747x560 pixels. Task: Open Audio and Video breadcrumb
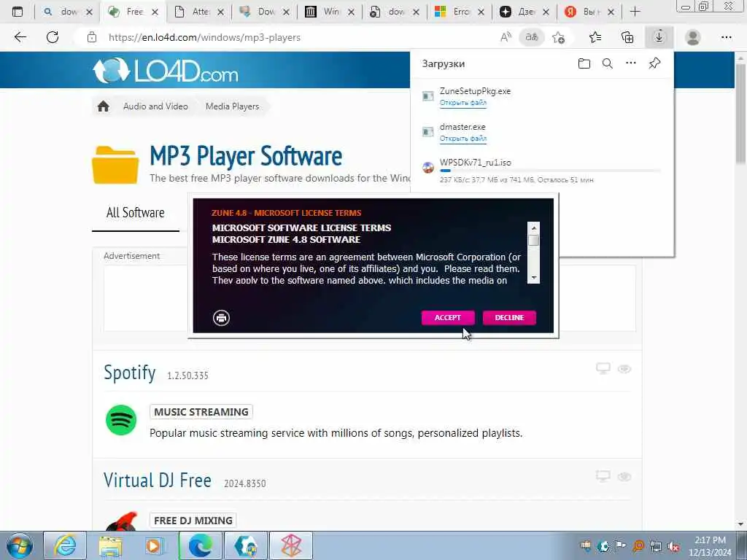(155, 106)
